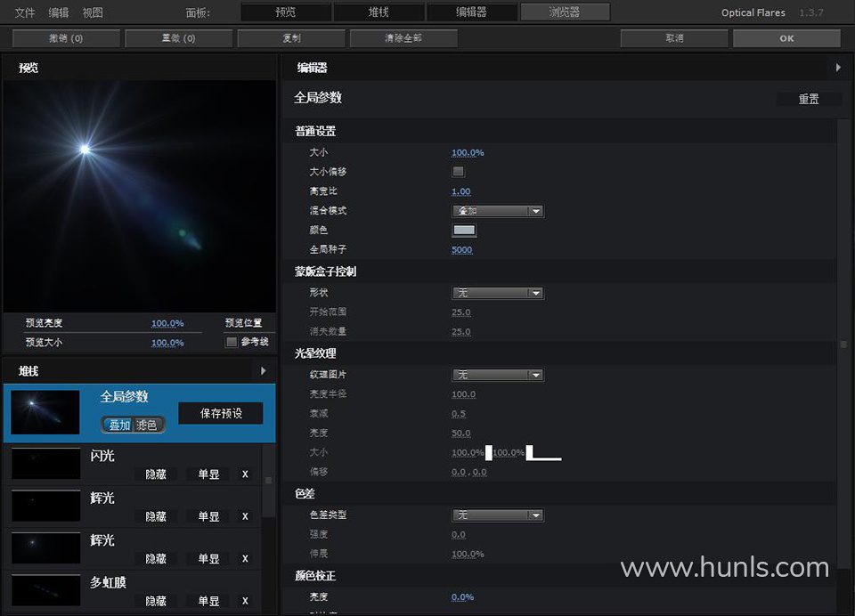Viewport: 855px width, 616px height.
Task: Click 保存预设 to save preset
Action: (x=221, y=413)
